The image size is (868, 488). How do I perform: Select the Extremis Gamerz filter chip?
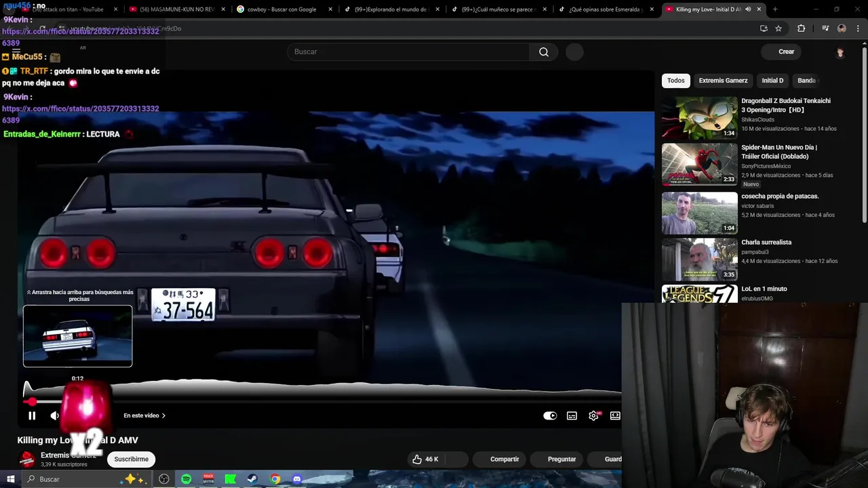click(x=723, y=80)
